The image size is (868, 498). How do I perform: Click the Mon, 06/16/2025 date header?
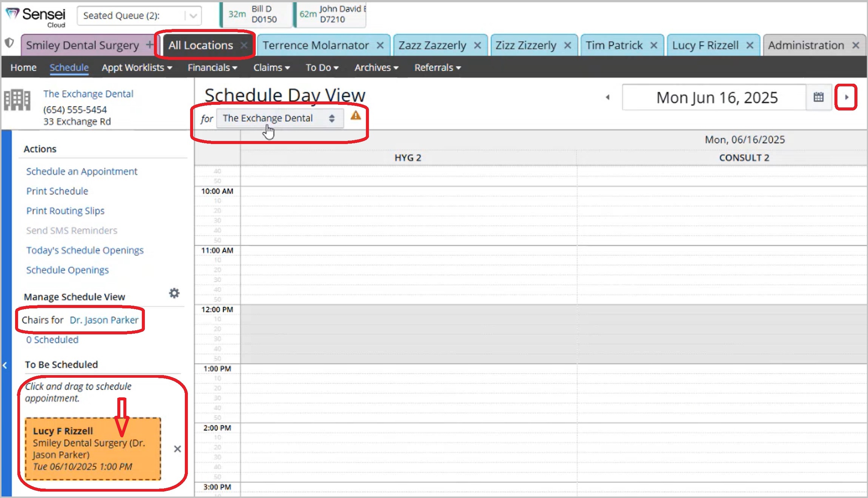[x=745, y=139]
